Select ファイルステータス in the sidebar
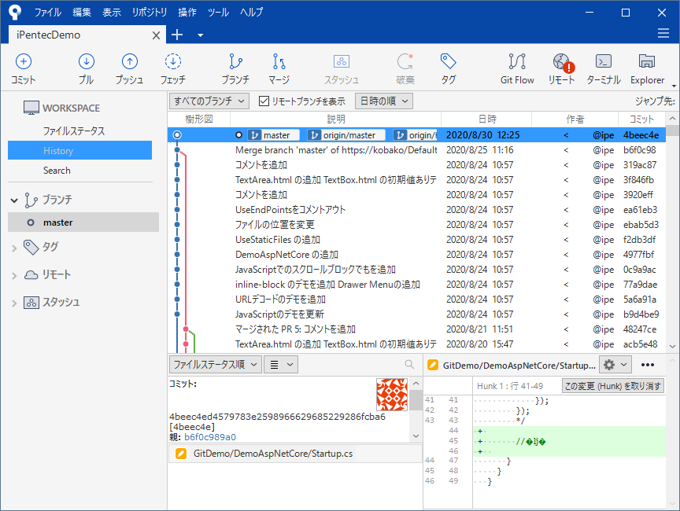 coord(74,131)
